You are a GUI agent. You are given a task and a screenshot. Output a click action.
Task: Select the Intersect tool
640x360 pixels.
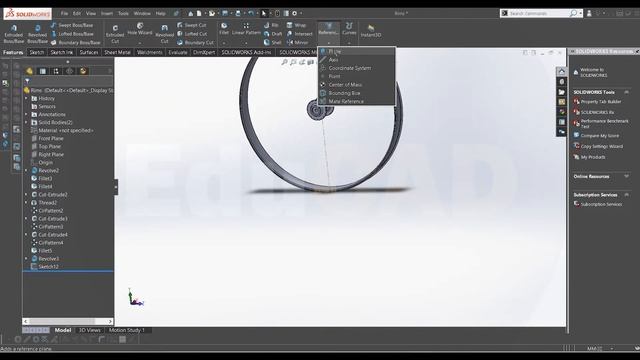tap(299, 34)
